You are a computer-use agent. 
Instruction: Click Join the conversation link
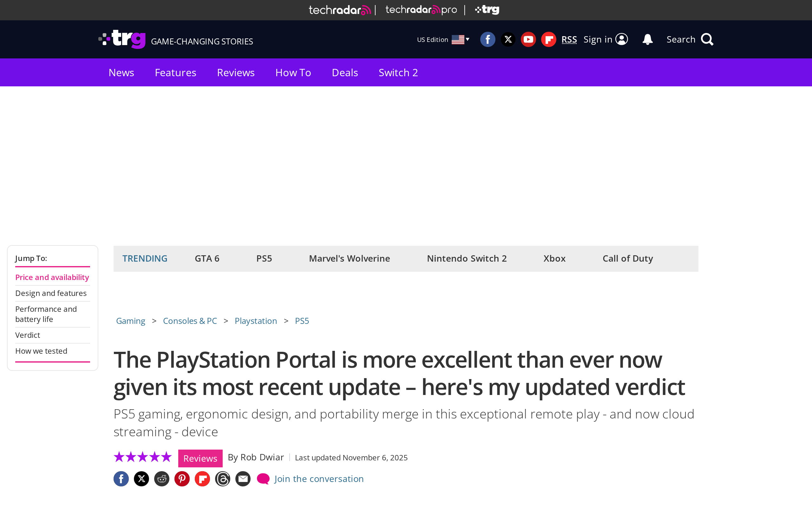319,479
